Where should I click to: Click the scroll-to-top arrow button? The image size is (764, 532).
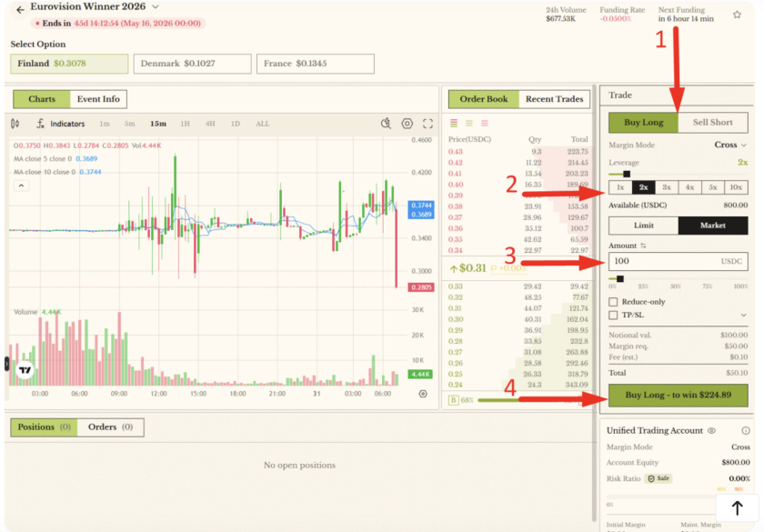737,507
